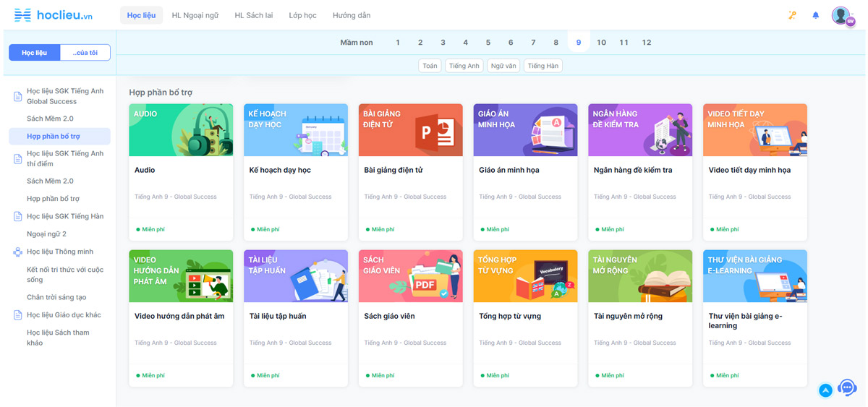Open the Bài giảng điện tử card image
This screenshot has height=407, width=868.
(x=411, y=130)
